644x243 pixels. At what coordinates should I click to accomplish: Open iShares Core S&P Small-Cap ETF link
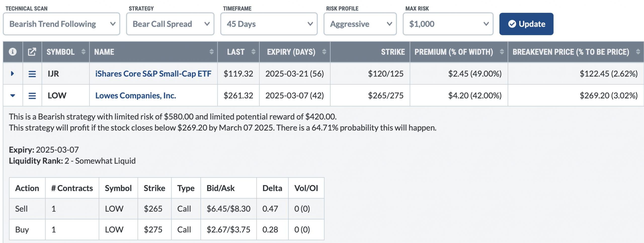coord(153,74)
